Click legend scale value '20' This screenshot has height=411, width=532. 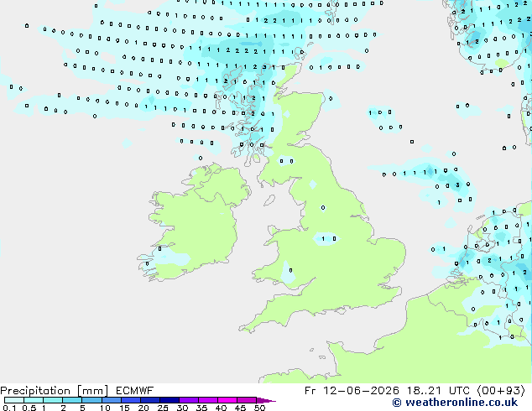pyautogui.click(x=143, y=408)
